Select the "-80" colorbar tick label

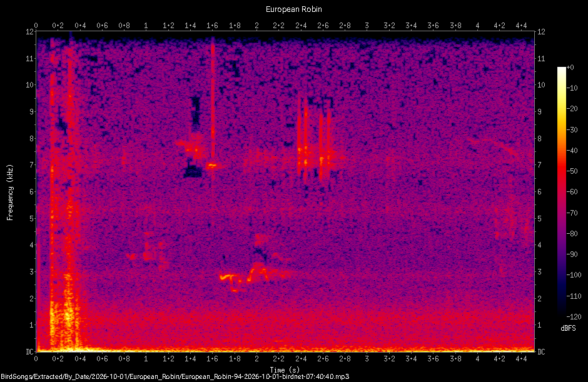[572, 234]
